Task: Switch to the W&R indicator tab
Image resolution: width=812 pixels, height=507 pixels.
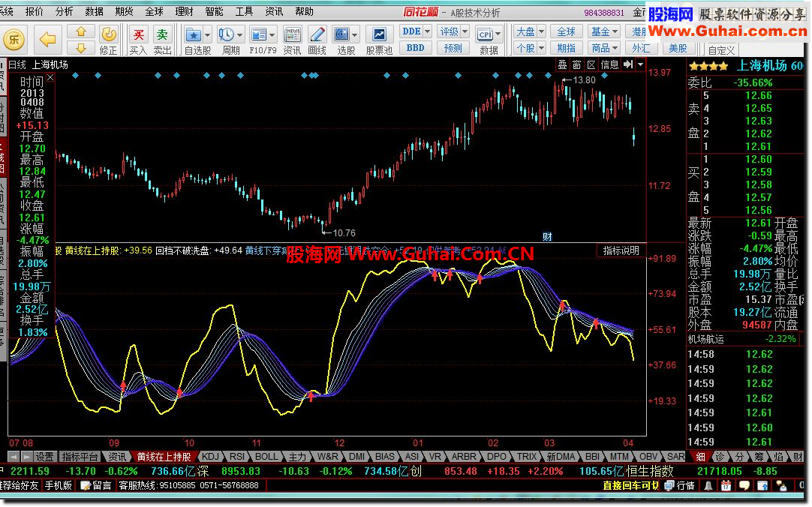Action: [x=328, y=457]
